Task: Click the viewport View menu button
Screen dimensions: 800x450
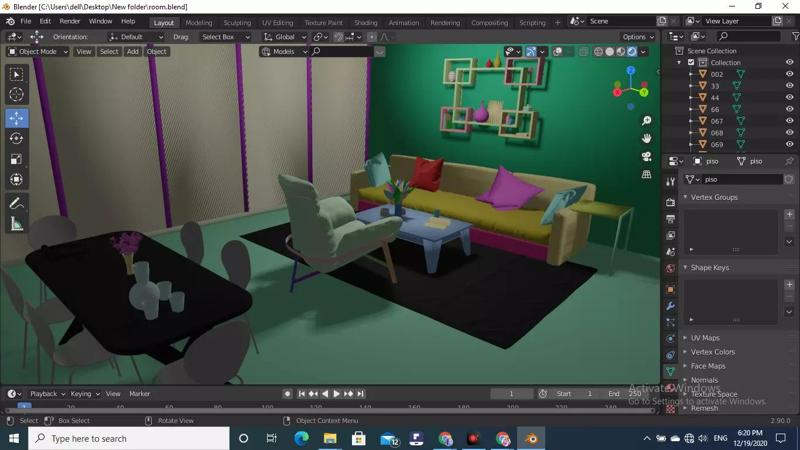Action: tap(84, 52)
